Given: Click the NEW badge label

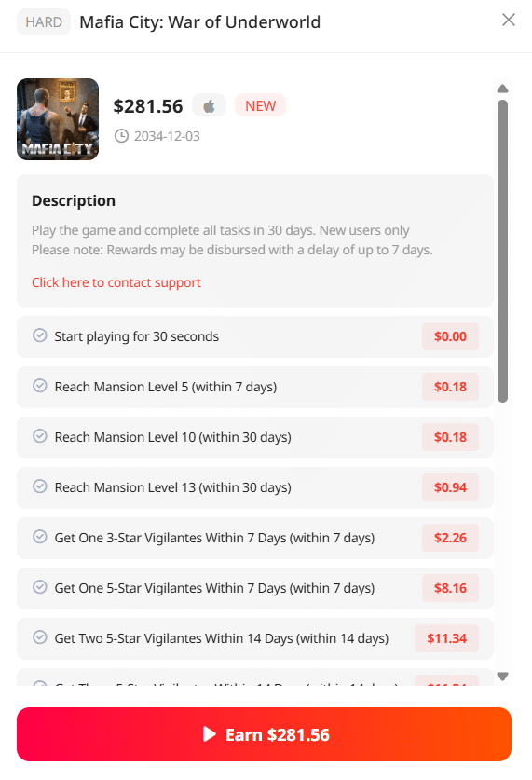Looking at the screenshot, I should [260, 105].
